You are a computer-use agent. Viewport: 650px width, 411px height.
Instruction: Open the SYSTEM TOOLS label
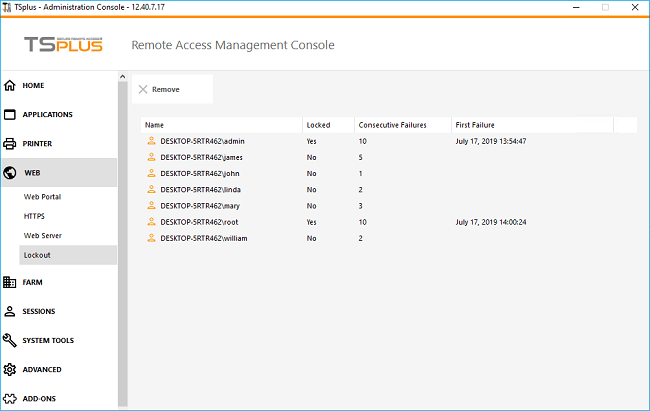[48, 340]
